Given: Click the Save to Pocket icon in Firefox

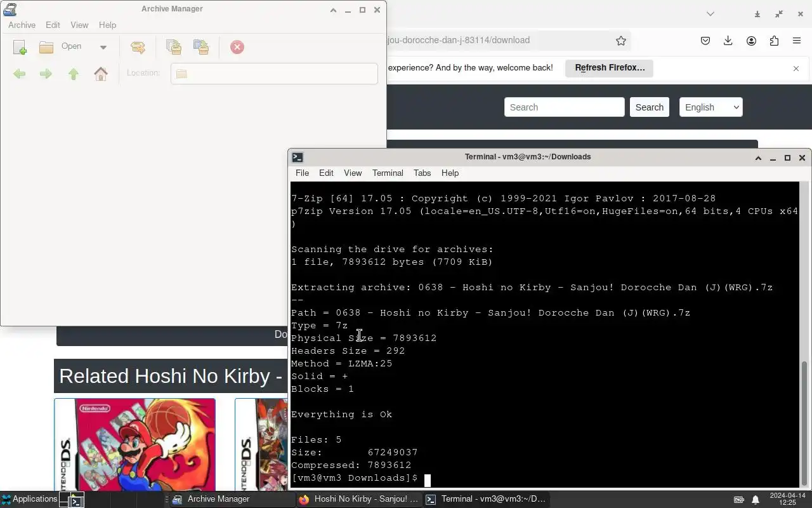Looking at the screenshot, I should (705, 41).
